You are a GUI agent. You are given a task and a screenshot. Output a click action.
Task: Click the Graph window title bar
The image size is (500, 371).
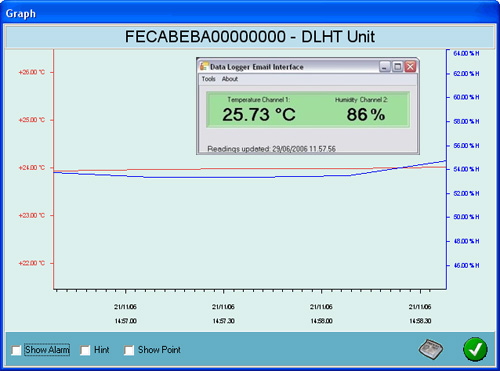click(250, 13)
